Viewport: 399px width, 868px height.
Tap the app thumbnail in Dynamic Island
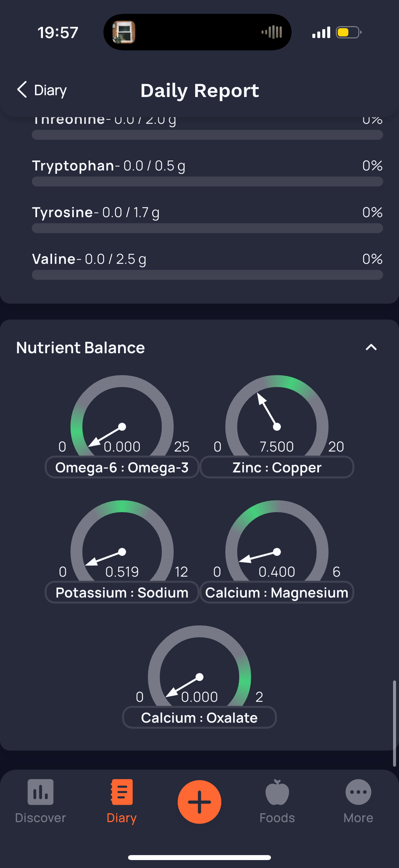point(124,32)
